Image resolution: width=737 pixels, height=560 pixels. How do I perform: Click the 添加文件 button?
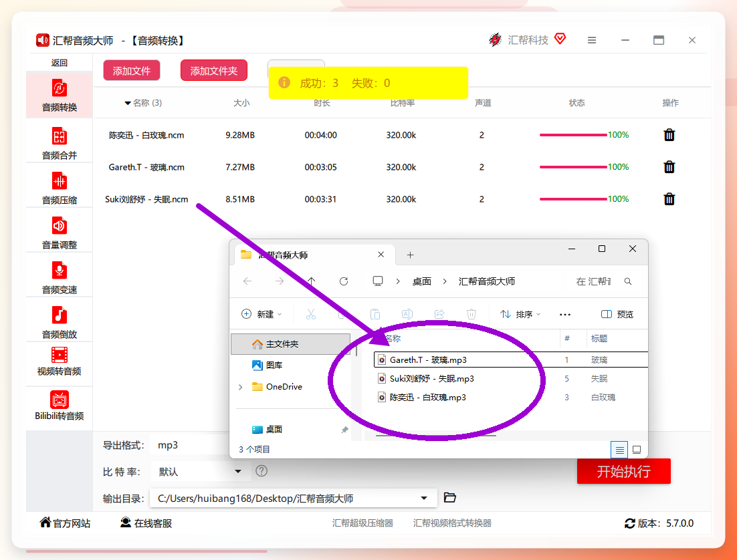coord(132,70)
